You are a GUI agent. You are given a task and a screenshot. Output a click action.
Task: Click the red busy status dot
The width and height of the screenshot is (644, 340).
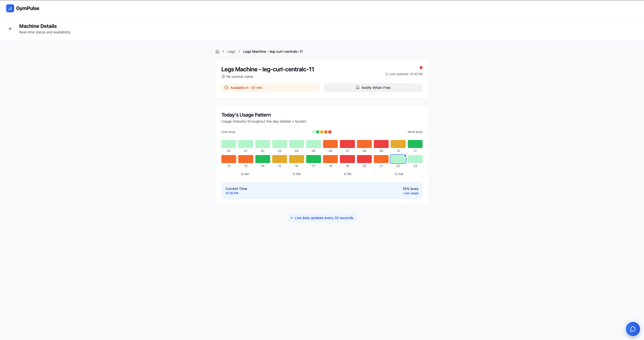[421, 68]
